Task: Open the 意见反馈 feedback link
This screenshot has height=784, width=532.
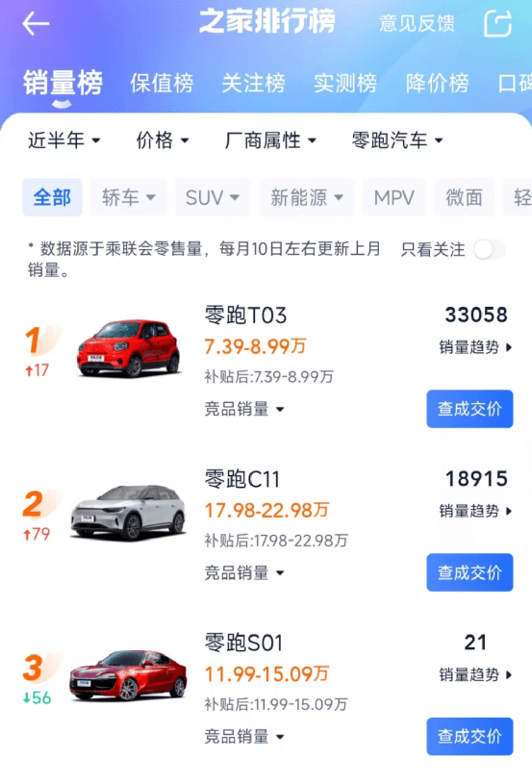Action: (x=417, y=23)
